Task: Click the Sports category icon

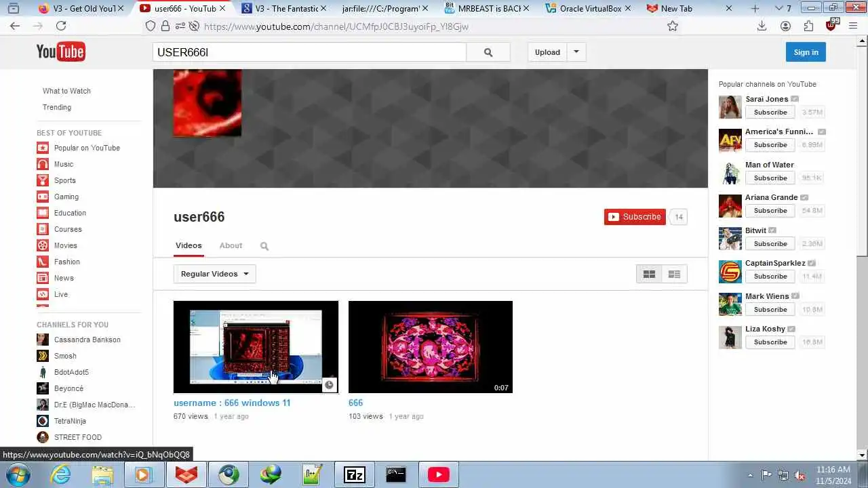Action: [43, 180]
